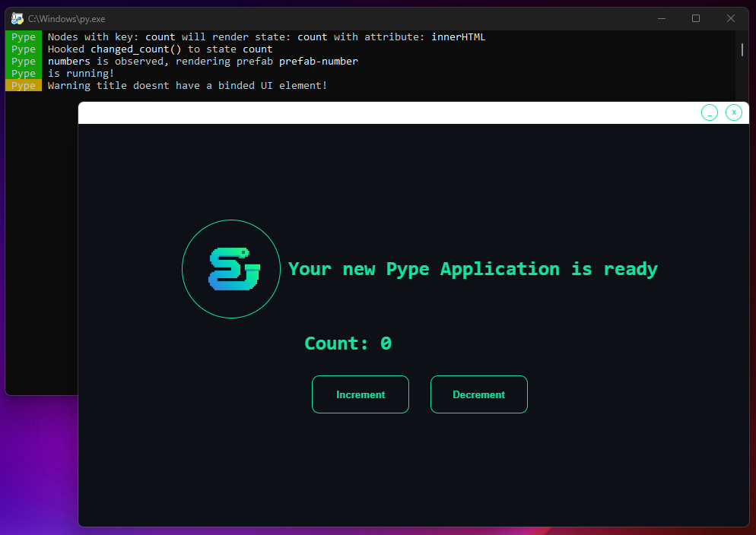The width and height of the screenshot is (756, 535).
Task: Click the 'is running!' console line
Action: tap(81, 73)
